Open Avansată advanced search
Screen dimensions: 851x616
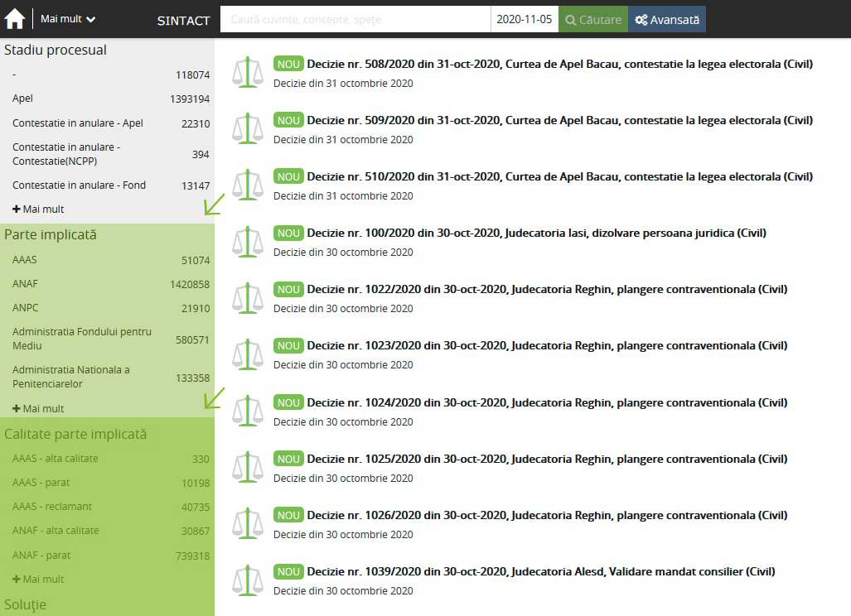[x=667, y=20]
